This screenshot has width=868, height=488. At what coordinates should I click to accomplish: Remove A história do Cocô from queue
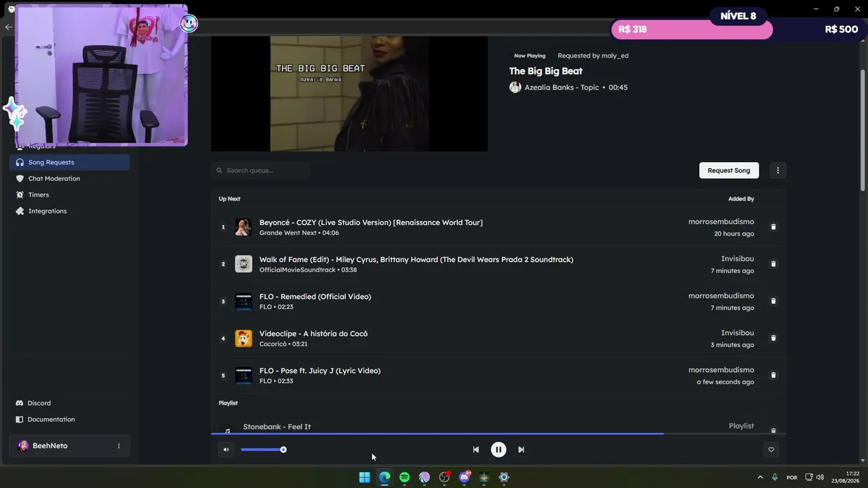(773, 338)
